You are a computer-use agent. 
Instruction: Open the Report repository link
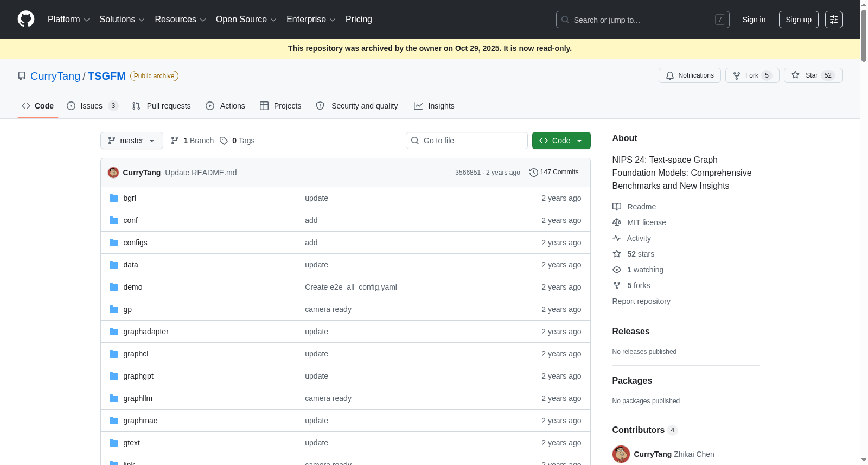pyautogui.click(x=641, y=301)
